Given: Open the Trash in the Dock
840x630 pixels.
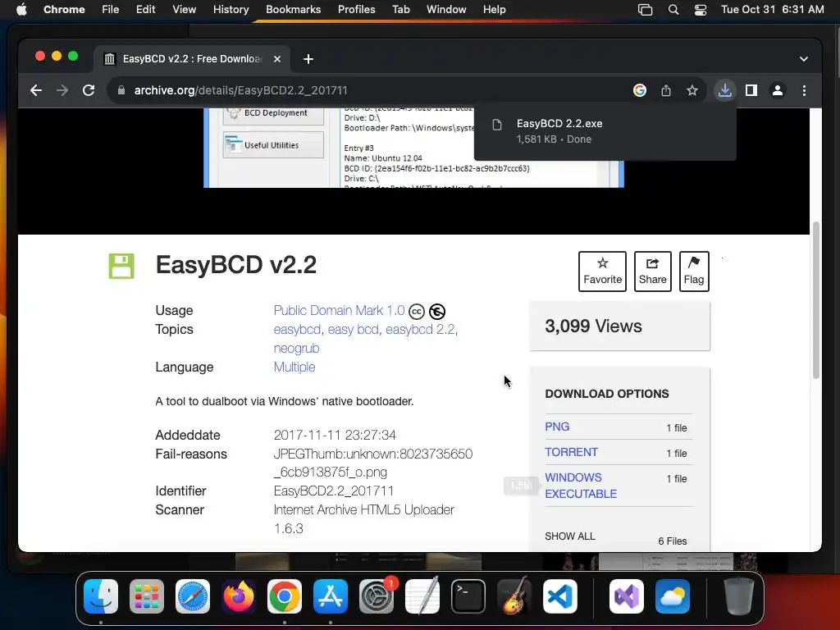Looking at the screenshot, I should point(739,596).
